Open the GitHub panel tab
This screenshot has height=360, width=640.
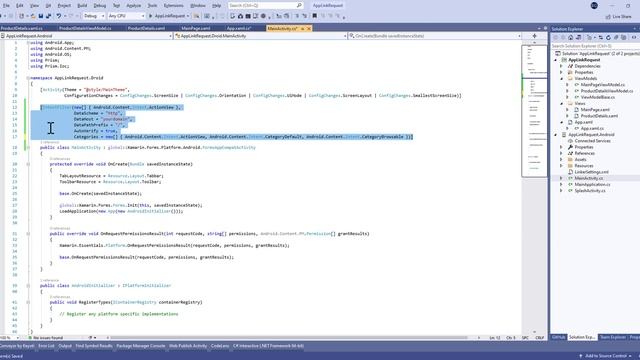(x=558, y=338)
